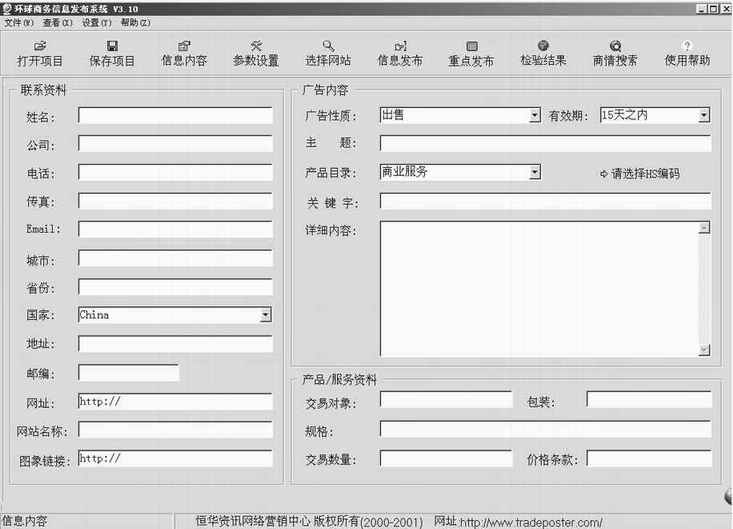
Task: Click the 省份 input field
Action: (175, 287)
